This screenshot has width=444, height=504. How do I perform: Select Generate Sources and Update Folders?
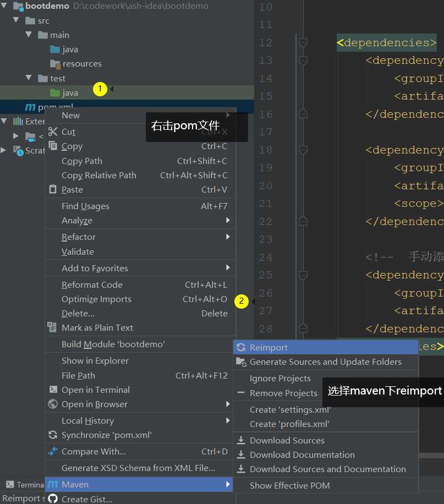pyautogui.click(x=326, y=361)
